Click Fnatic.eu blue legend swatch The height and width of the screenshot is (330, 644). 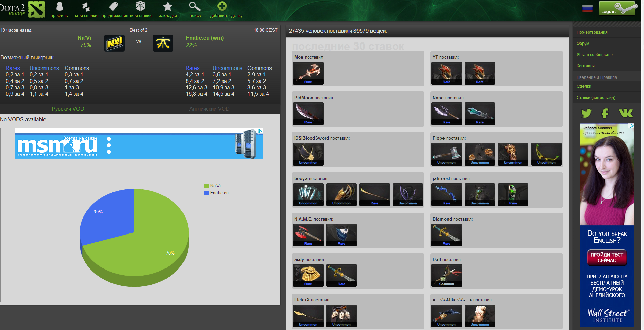pyautogui.click(x=206, y=193)
